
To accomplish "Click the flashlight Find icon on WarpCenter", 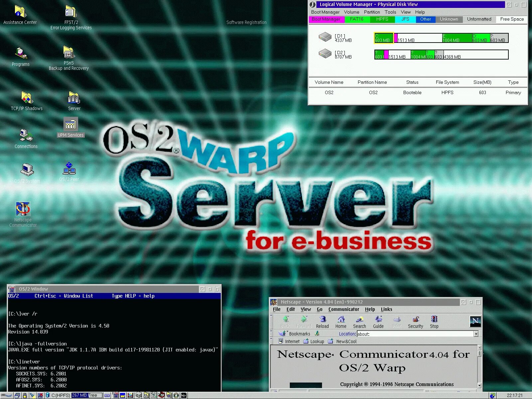I will pos(32,395).
